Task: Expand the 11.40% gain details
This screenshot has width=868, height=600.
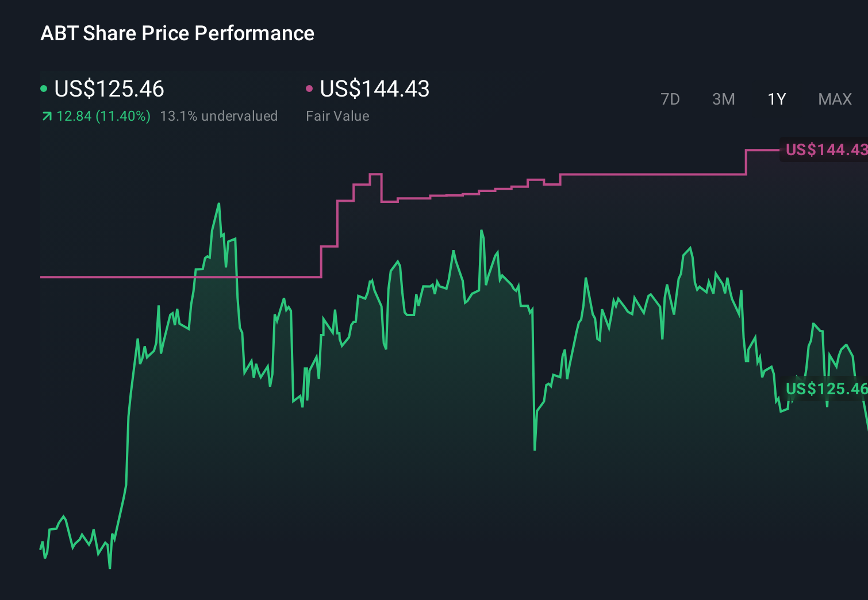Action: coord(102,116)
